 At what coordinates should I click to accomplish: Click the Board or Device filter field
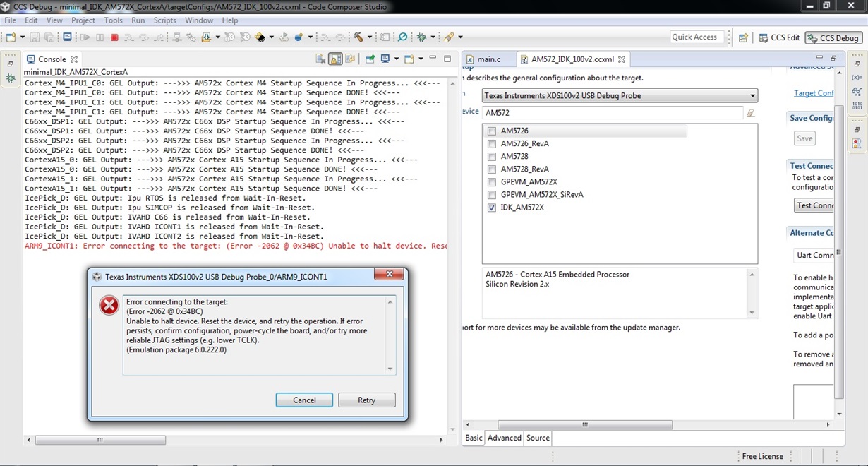click(x=613, y=113)
